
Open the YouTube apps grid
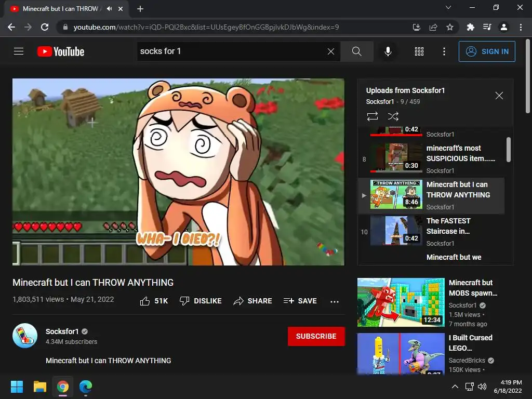[419, 51]
